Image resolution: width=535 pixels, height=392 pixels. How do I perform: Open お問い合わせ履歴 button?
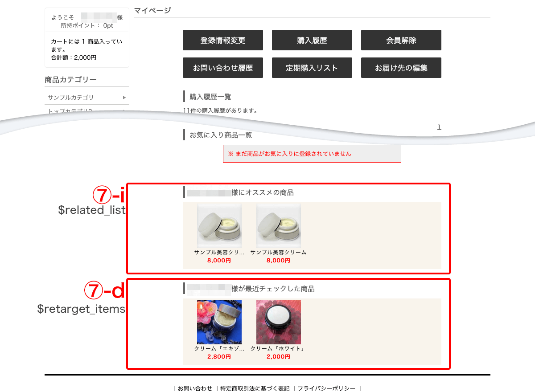click(x=223, y=68)
